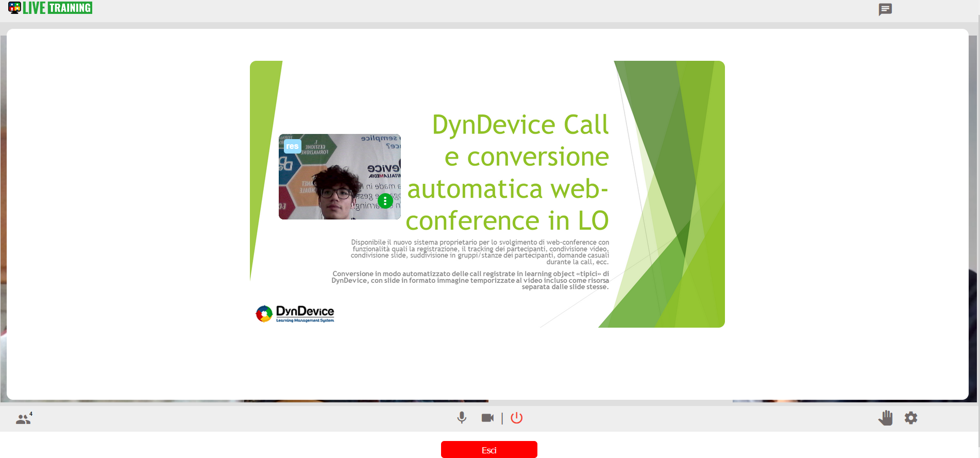Screen dimensions: 980x458
Task: Mute the microphone
Action: tap(462, 418)
